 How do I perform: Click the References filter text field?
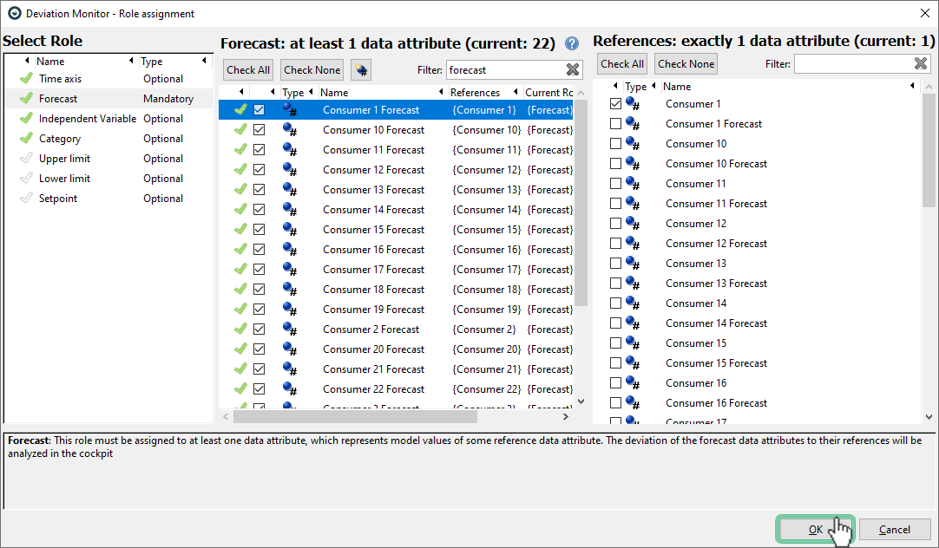coord(853,63)
